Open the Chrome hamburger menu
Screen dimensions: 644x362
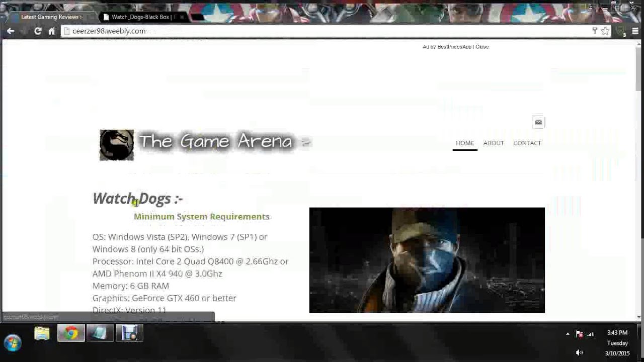click(635, 31)
